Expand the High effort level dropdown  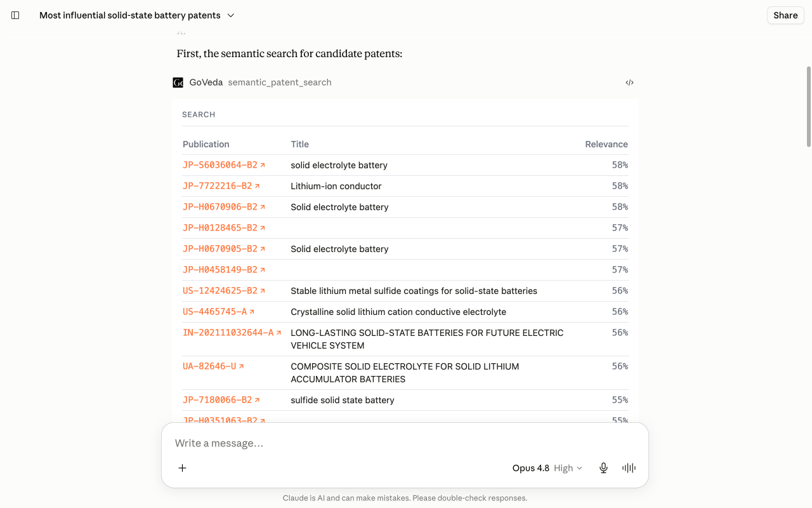point(568,468)
